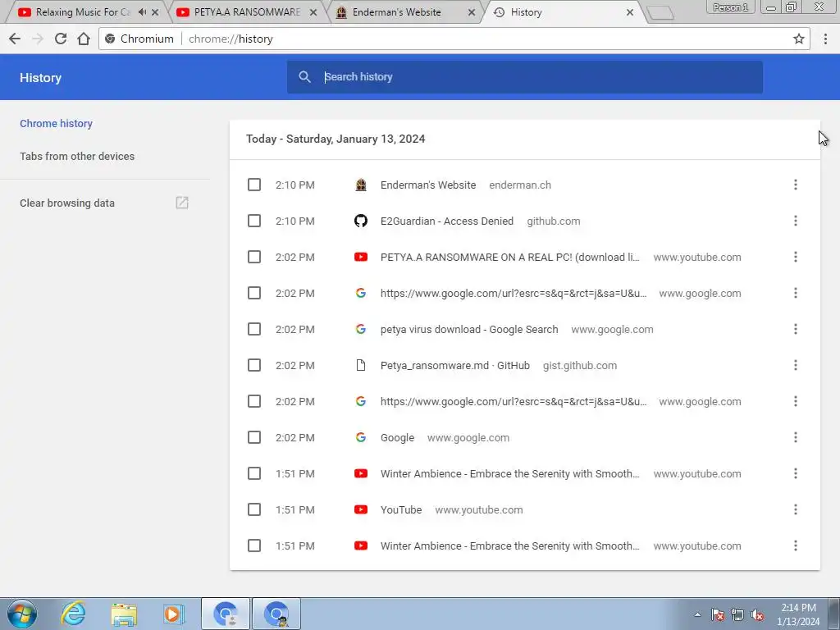Check the box of the google.com/url entry above petya search
840x630 pixels.
pyautogui.click(x=254, y=293)
